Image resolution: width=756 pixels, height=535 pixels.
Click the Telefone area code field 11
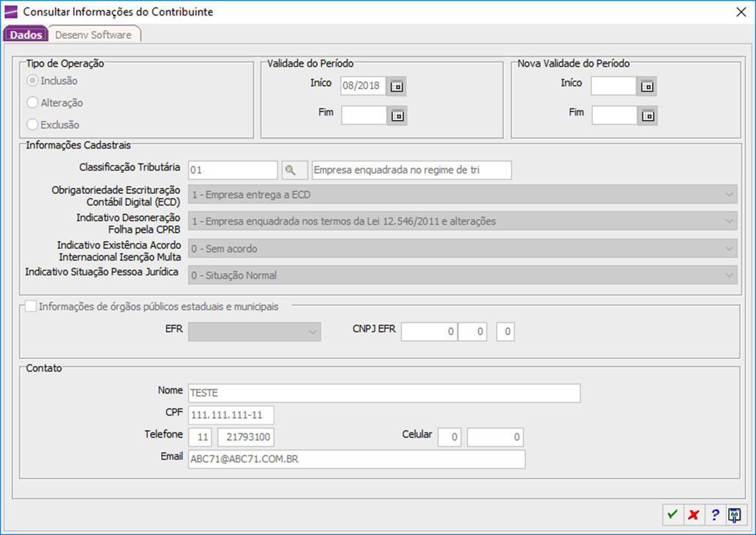coord(200,437)
